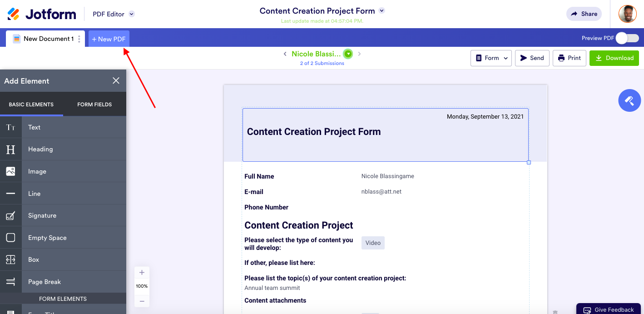Select the New Document 1 tab
Viewport: 644px width, 314px height.
(44, 39)
